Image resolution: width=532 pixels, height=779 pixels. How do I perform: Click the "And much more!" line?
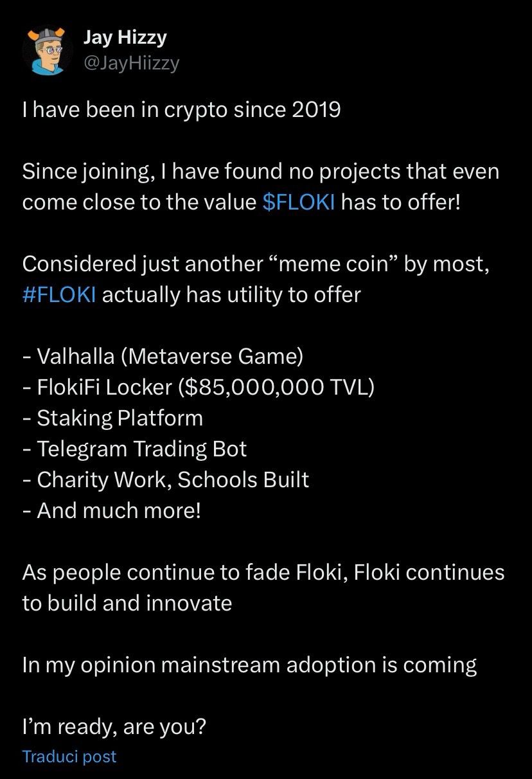[111, 510]
